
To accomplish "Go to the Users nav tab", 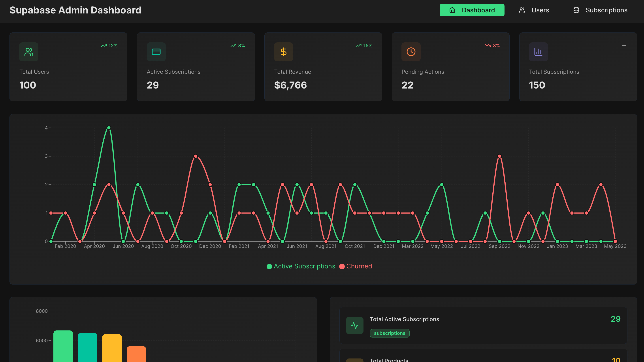I will (534, 10).
